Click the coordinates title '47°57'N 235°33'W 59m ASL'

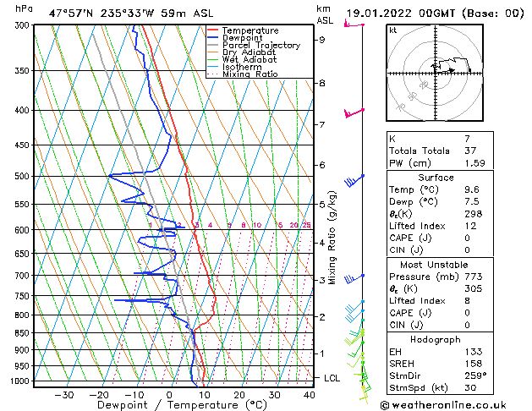coord(131,14)
